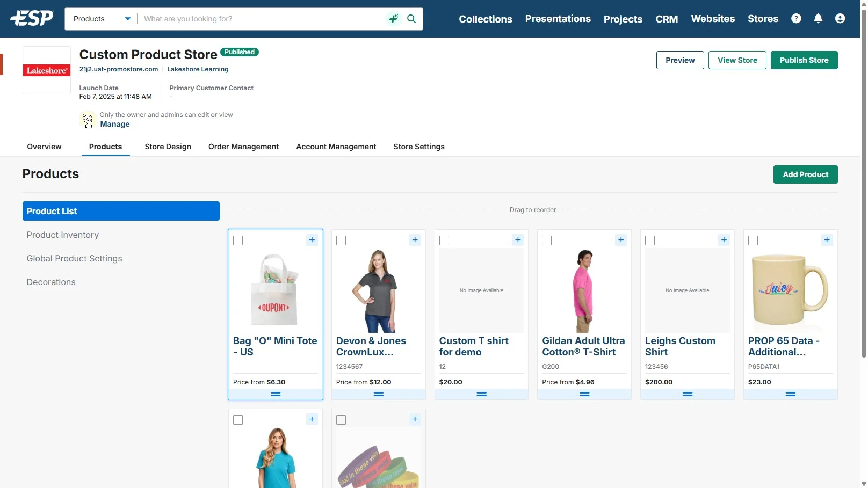The image size is (868, 488).
Task: Switch to the Store Design tab
Action: 168,147
